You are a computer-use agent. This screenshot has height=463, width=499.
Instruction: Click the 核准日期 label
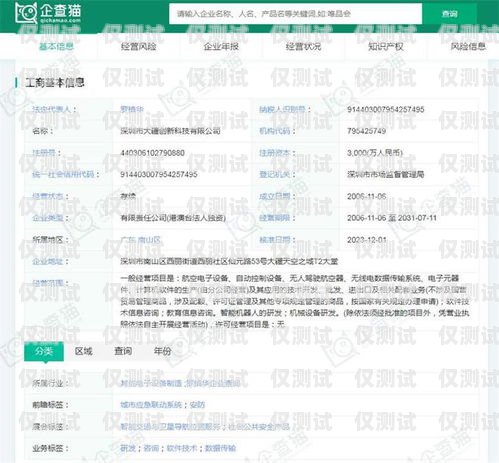(275, 239)
